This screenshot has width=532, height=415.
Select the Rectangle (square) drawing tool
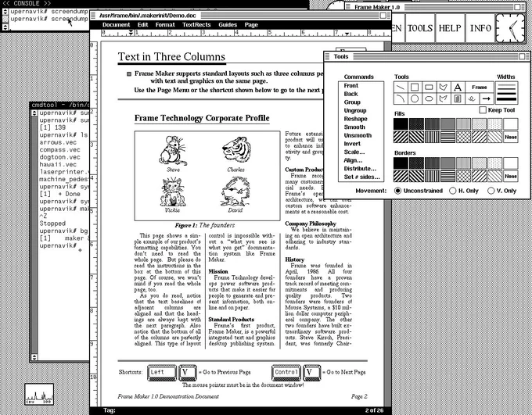(415, 88)
